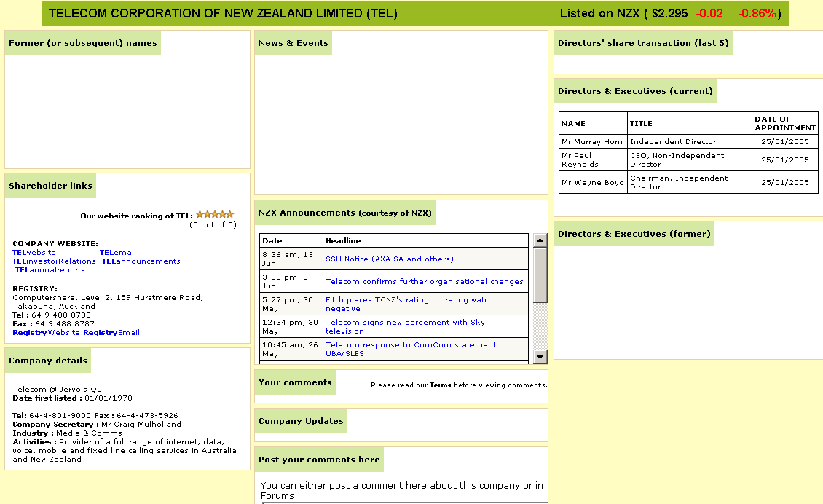Click the Your comments heading
The image size is (823, 504).
(x=295, y=382)
